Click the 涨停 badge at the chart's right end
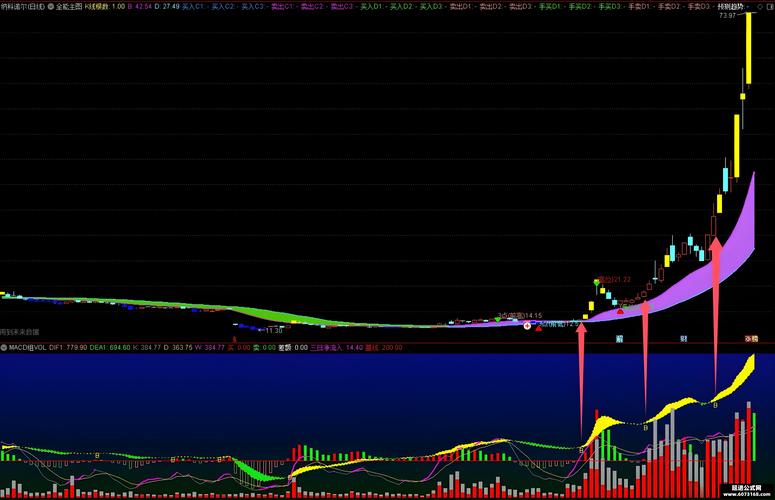Image resolution: width=775 pixels, height=500 pixels. 751,339
